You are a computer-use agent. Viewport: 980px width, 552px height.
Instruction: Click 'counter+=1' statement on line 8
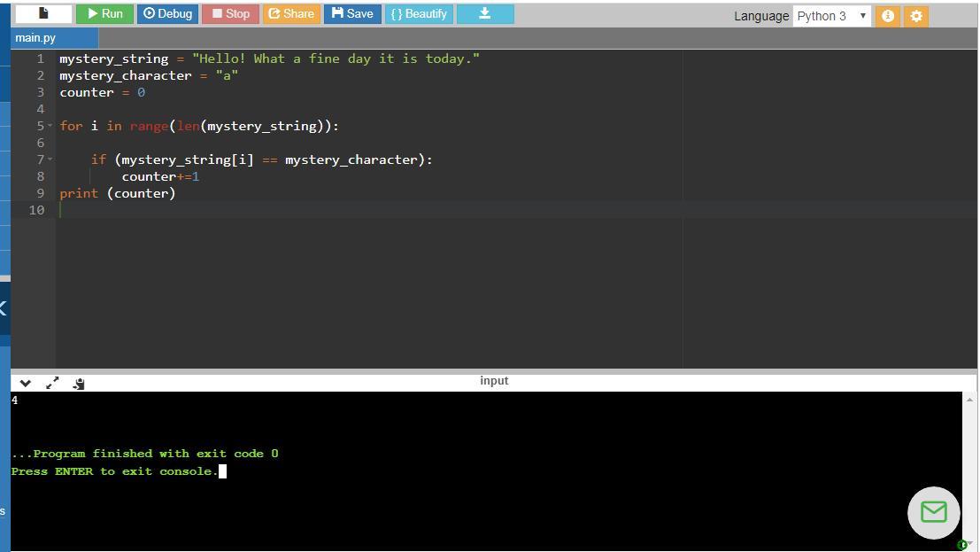point(160,176)
